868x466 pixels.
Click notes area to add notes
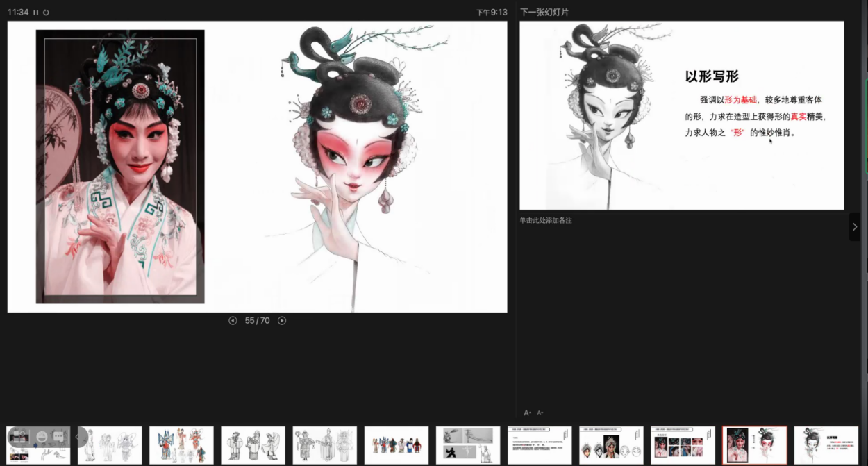546,220
